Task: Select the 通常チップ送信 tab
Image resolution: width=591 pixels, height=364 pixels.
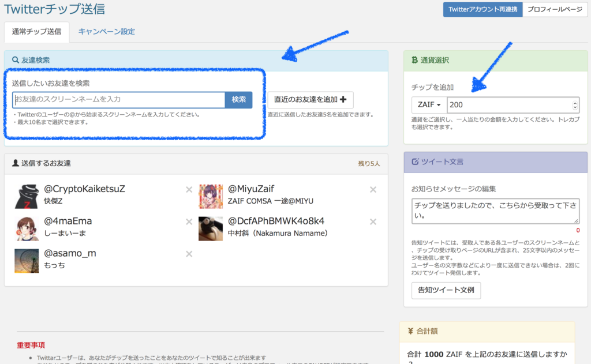Action: point(36,32)
